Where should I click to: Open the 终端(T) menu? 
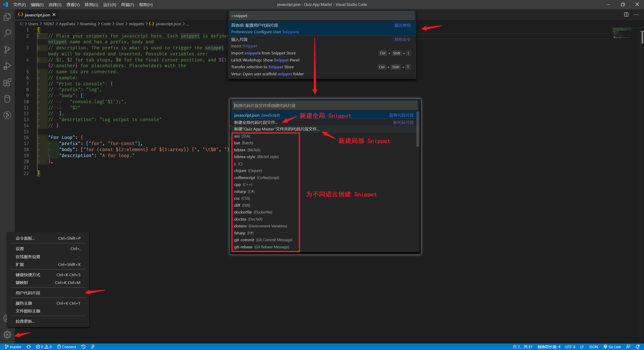click(128, 5)
